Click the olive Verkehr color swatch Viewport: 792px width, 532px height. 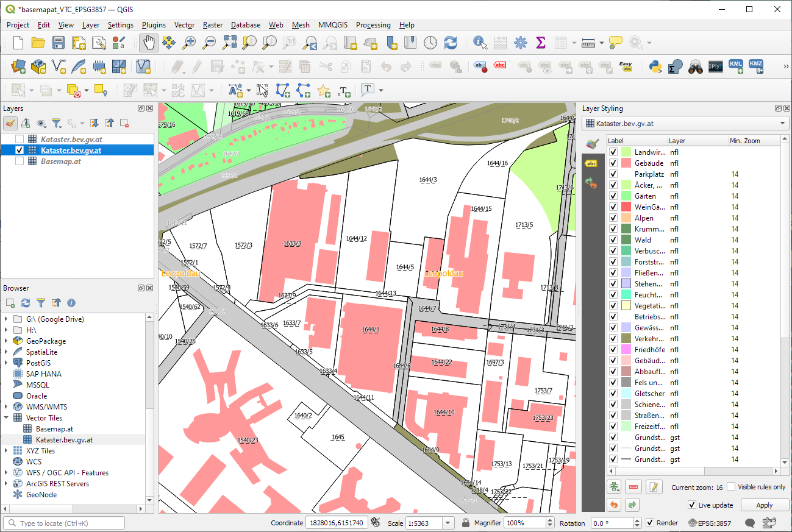(x=626, y=339)
